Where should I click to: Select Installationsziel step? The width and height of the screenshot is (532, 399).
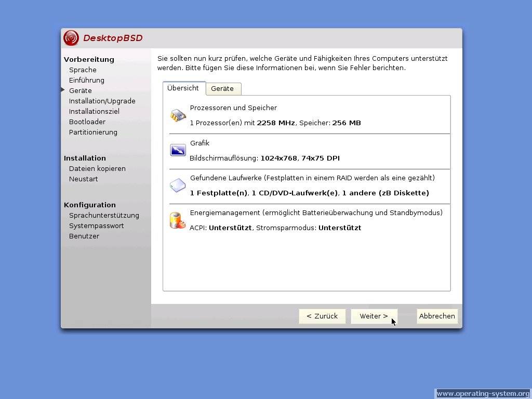click(x=95, y=111)
